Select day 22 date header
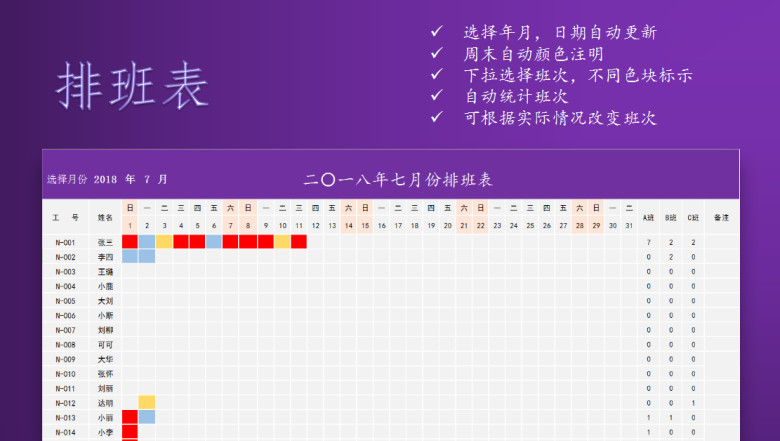Screen dimensions: 780x441 pyautogui.click(x=481, y=225)
